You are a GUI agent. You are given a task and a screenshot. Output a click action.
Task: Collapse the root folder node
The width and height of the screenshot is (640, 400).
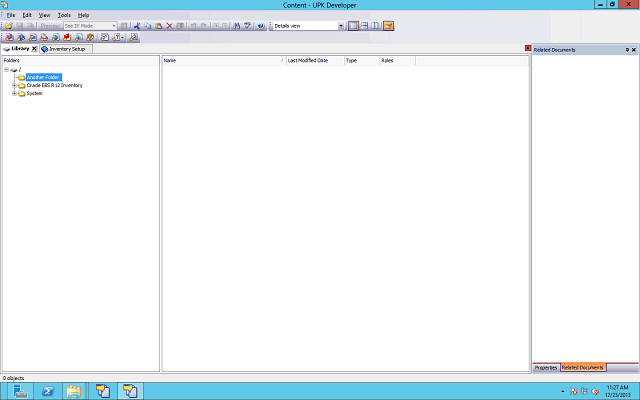tap(7, 70)
